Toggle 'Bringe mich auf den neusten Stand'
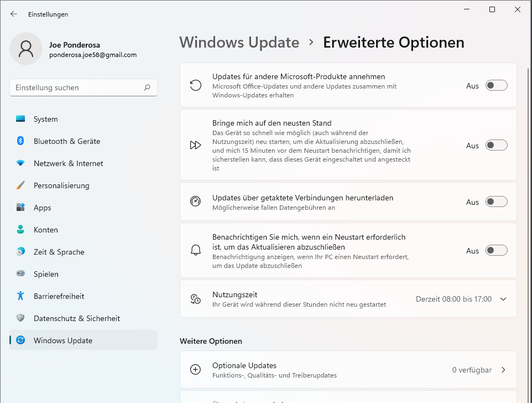The height and width of the screenshot is (403, 532). (496, 146)
